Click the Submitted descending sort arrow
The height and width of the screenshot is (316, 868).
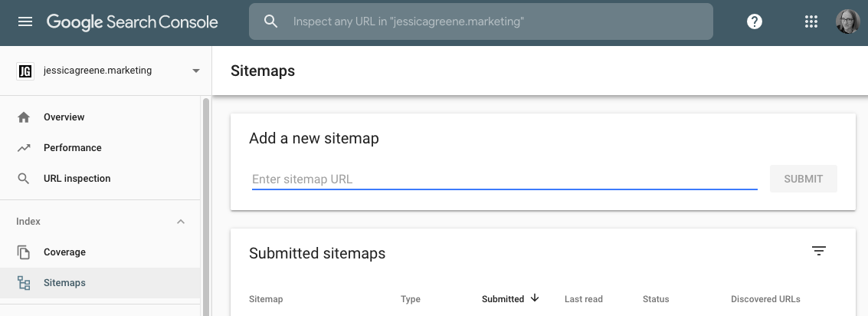pos(535,298)
